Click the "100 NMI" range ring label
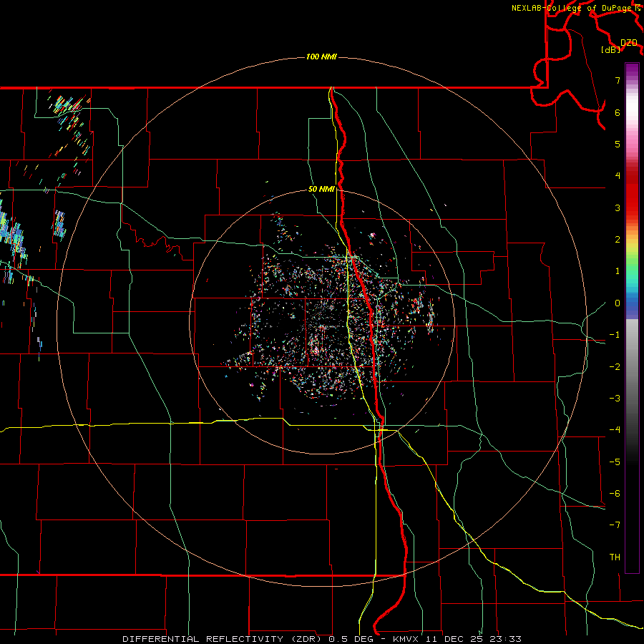 (x=321, y=57)
